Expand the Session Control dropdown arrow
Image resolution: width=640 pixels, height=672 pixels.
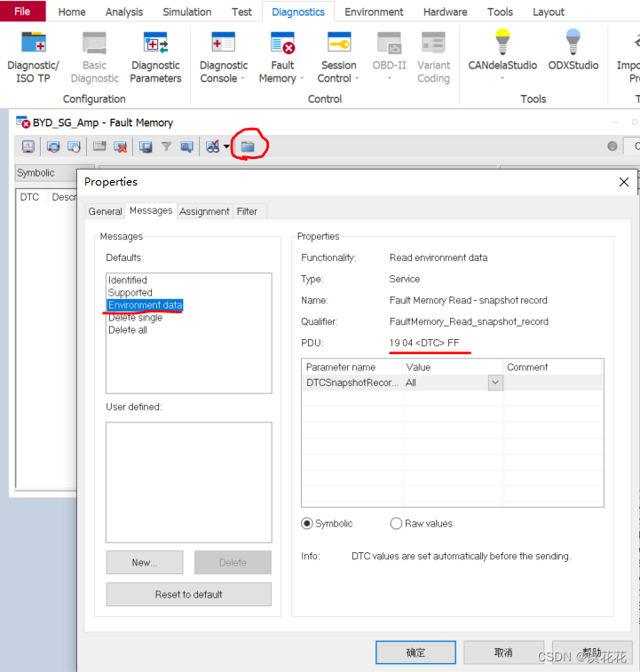[357, 78]
